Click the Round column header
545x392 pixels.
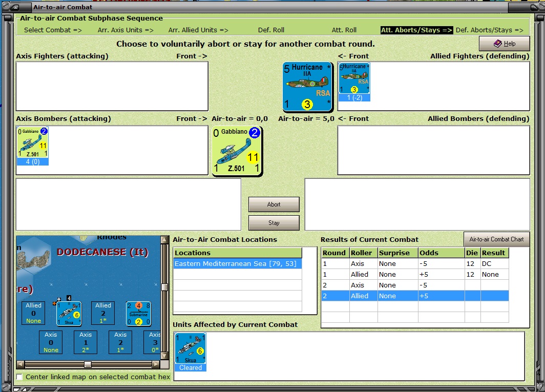336,253
